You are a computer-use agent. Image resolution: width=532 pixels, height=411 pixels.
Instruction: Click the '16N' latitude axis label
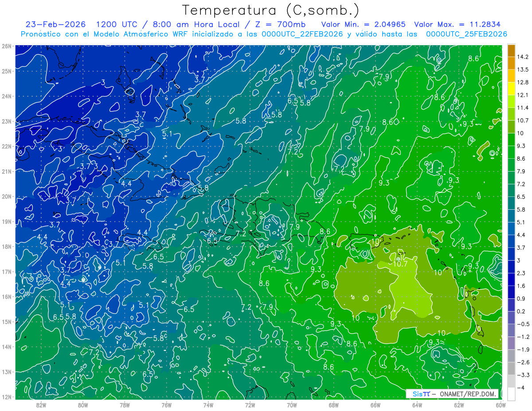[6, 297]
